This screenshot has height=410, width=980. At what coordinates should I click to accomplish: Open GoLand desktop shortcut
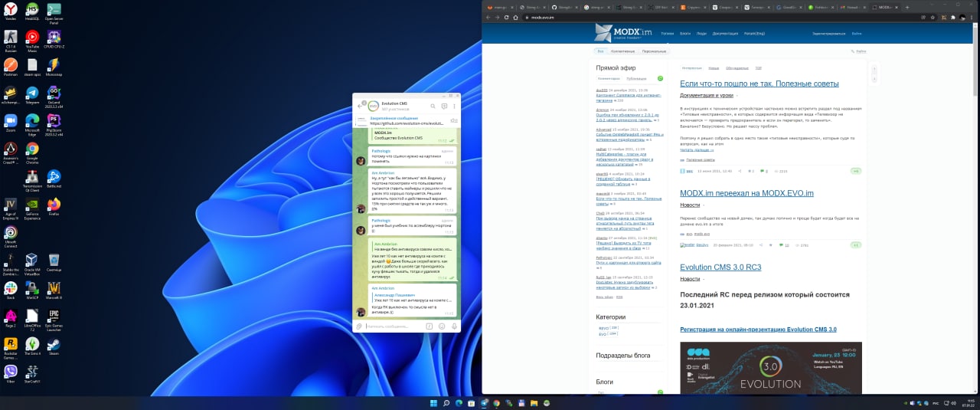[54, 95]
